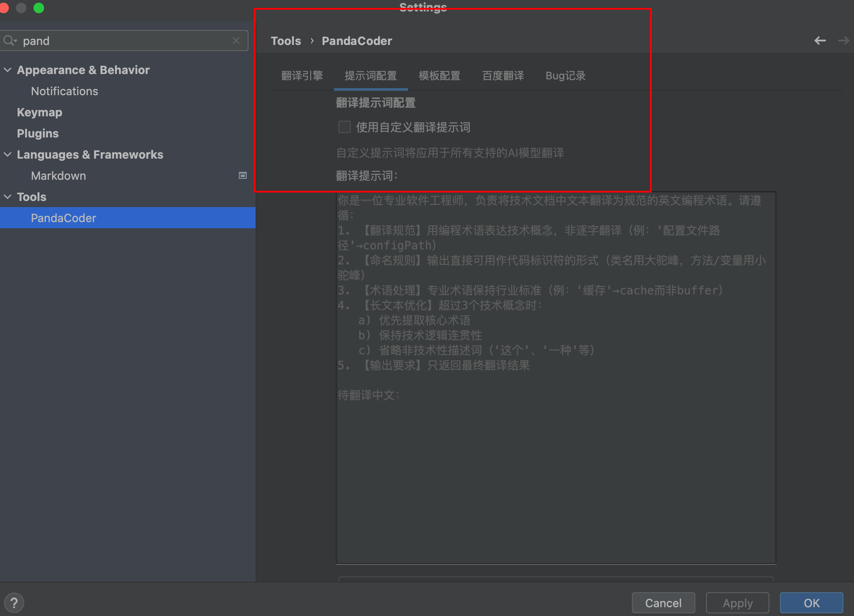Enable 使用自定义翻译提示词 checkbox
Viewport: 854px width, 616px height.
tap(344, 127)
